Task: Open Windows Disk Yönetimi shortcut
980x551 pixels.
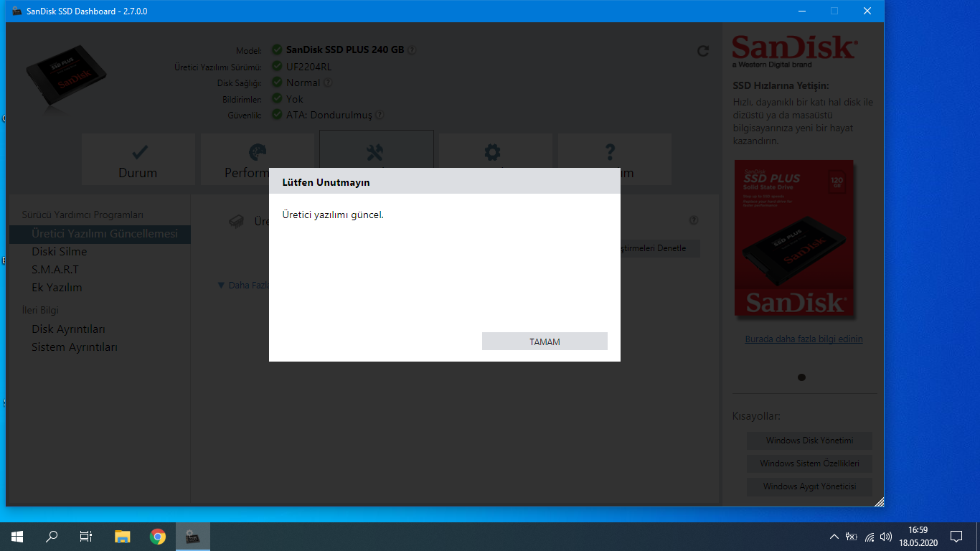Action: [809, 441]
